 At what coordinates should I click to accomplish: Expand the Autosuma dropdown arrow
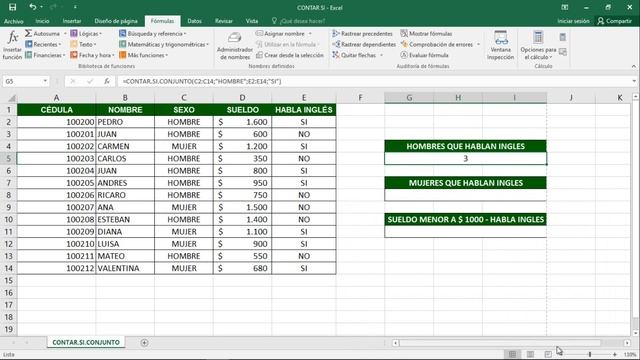click(65, 33)
